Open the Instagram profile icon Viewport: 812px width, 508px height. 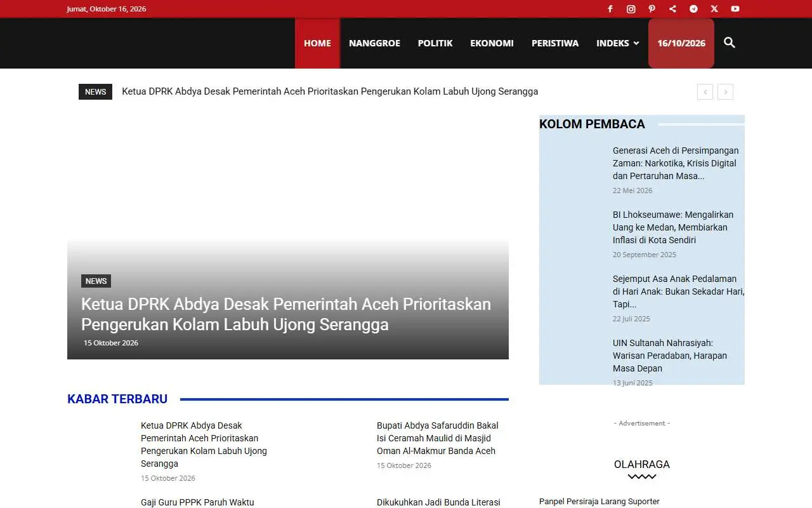click(x=631, y=9)
